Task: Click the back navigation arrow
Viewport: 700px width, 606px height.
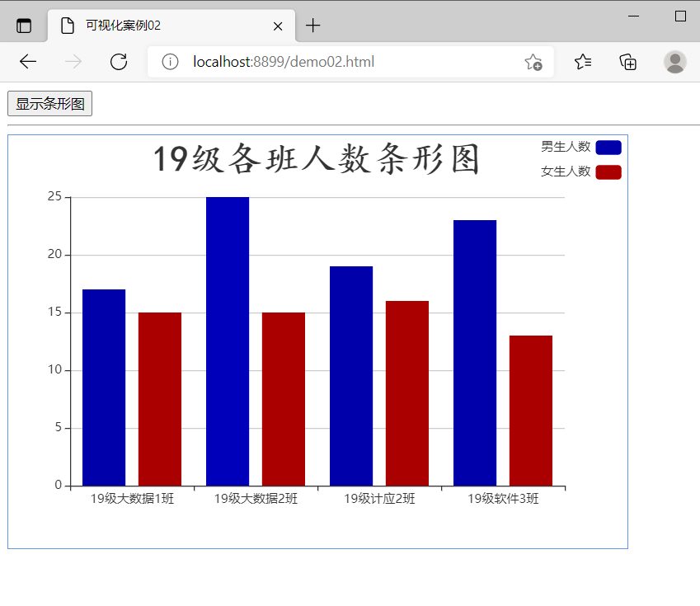Action: (x=27, y=61)
